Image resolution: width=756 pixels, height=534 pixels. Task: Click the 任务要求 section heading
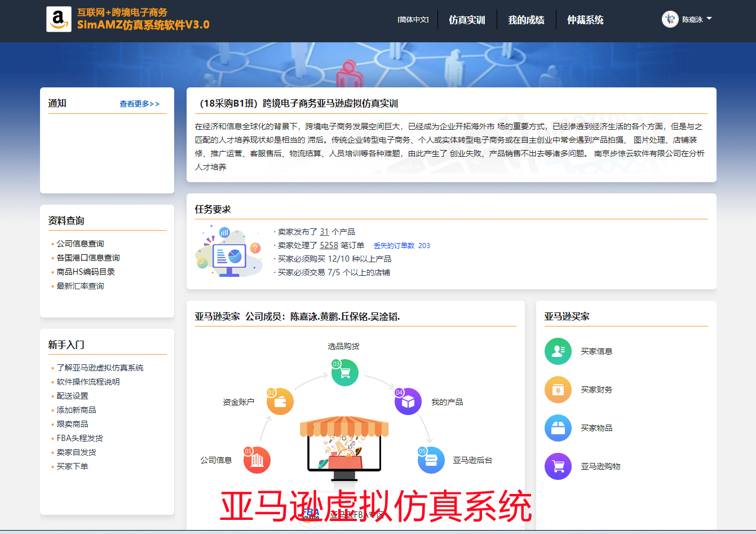(213, 209)
